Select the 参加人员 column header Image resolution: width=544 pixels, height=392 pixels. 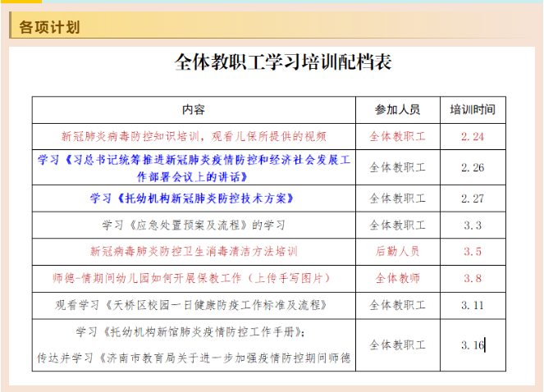tap(398, 110)
